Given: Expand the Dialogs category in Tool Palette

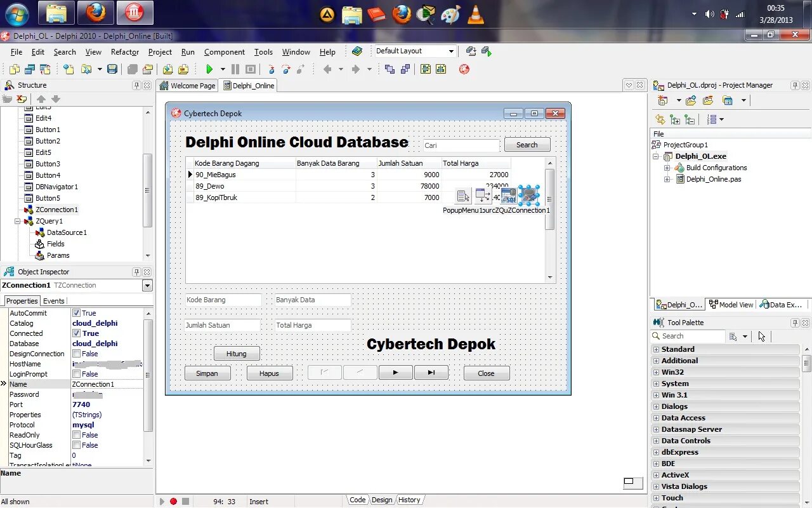Looking at the screenshot, I should [x=656, y=406].
